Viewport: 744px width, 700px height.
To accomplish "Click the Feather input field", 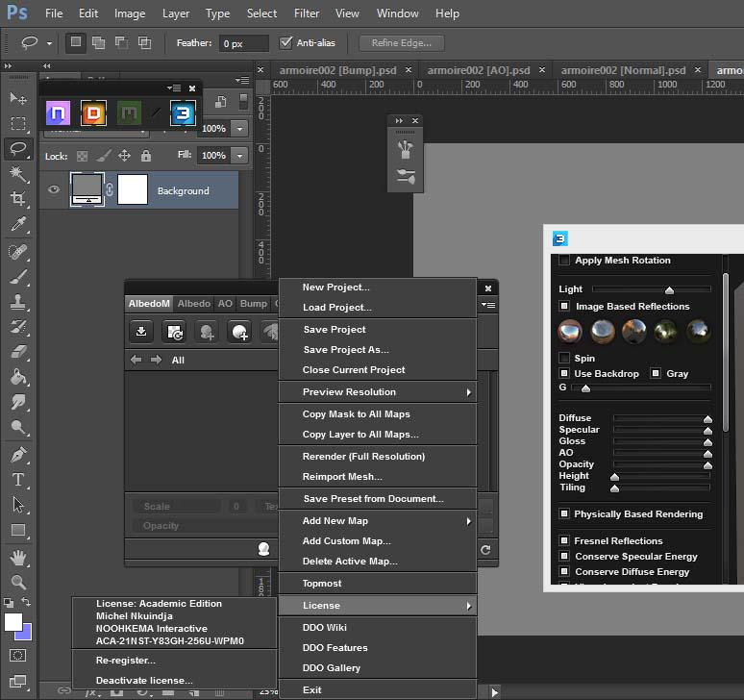I will point(243,43).
